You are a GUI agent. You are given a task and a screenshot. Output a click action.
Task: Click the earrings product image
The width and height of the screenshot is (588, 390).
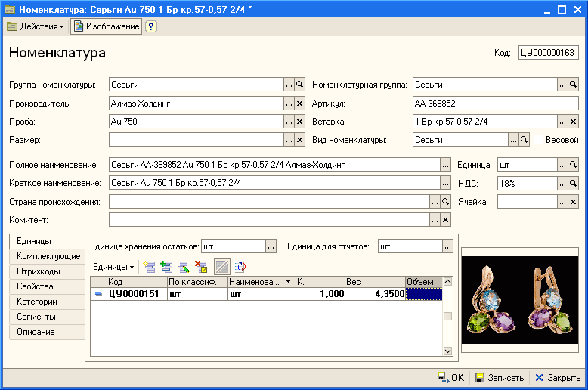coord(519,301)
